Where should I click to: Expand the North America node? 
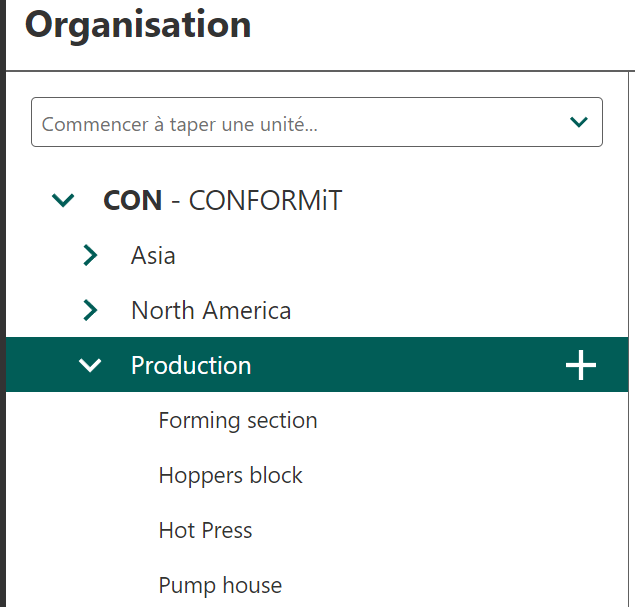(90, 310)
